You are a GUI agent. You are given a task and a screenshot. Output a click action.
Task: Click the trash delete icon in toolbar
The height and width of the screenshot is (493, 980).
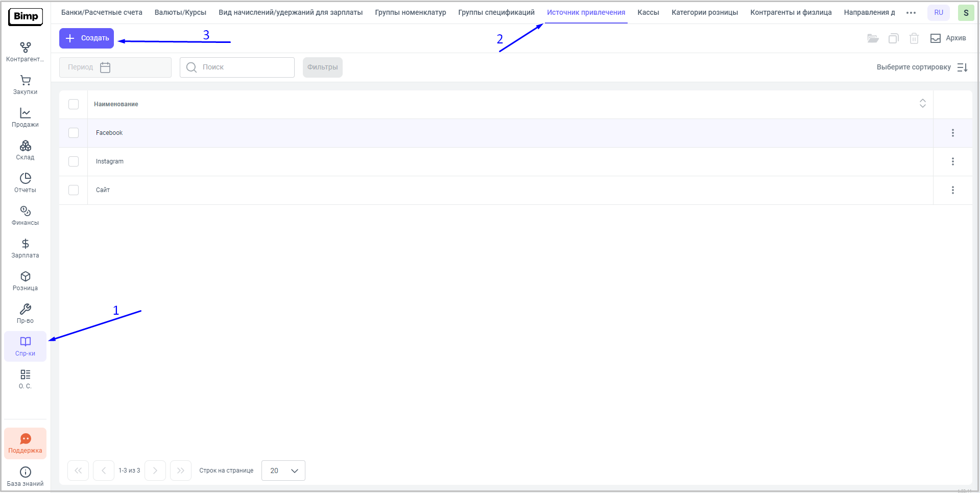914,38
